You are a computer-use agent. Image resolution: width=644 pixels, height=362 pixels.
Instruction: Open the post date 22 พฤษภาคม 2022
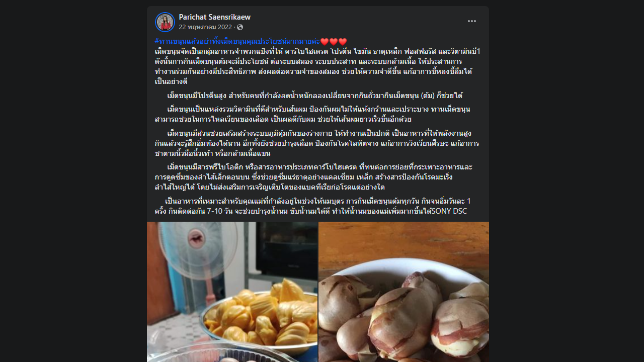click(205, 27)
